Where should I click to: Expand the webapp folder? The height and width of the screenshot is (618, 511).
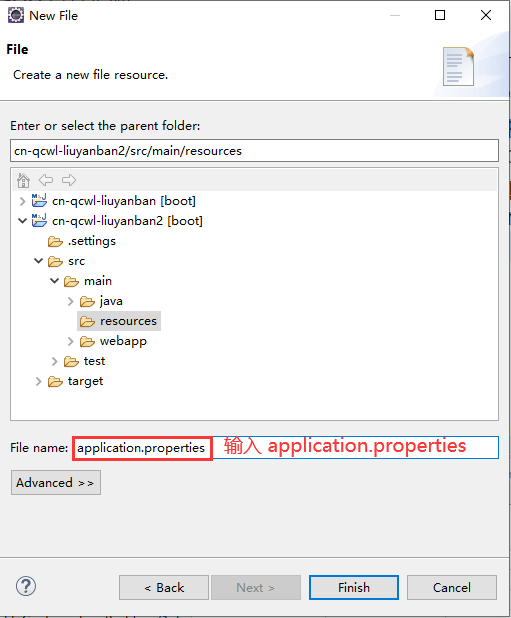71,341
